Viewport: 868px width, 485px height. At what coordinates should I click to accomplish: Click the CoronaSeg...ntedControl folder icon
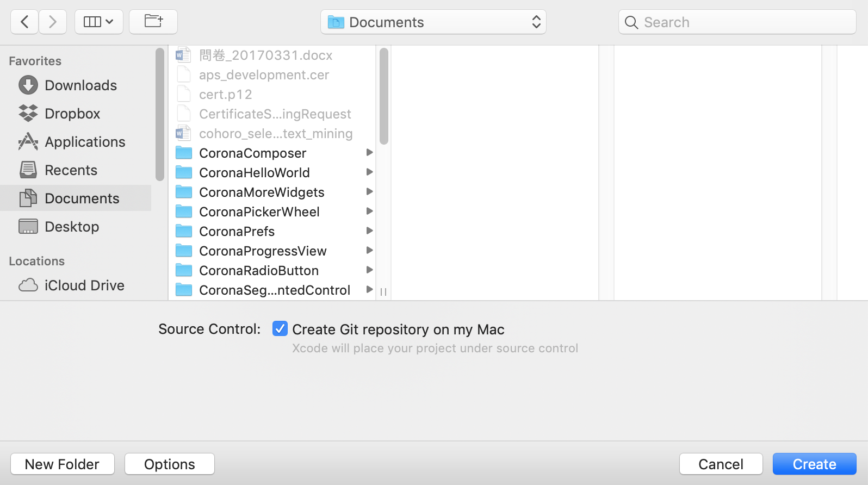point(184,290)
